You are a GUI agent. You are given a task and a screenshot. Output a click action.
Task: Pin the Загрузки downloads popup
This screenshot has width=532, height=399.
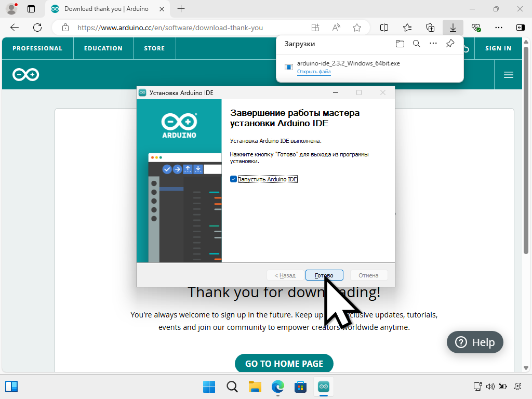[450, 44]
